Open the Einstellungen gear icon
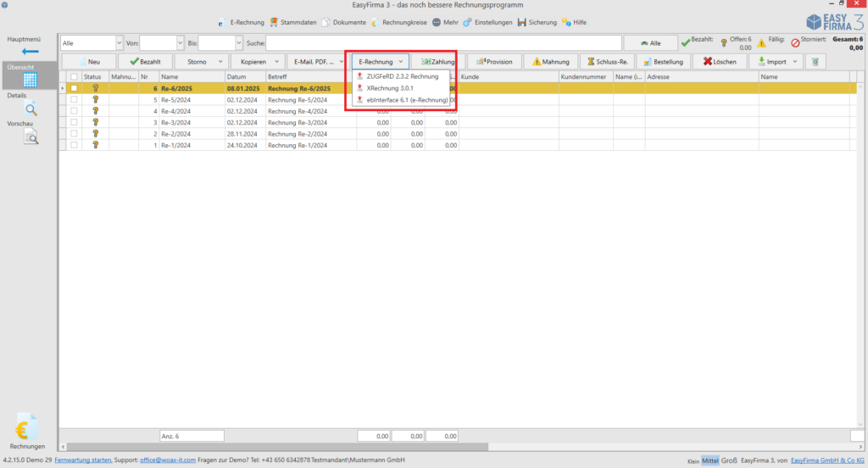868x468 pixels. point(467,22)
